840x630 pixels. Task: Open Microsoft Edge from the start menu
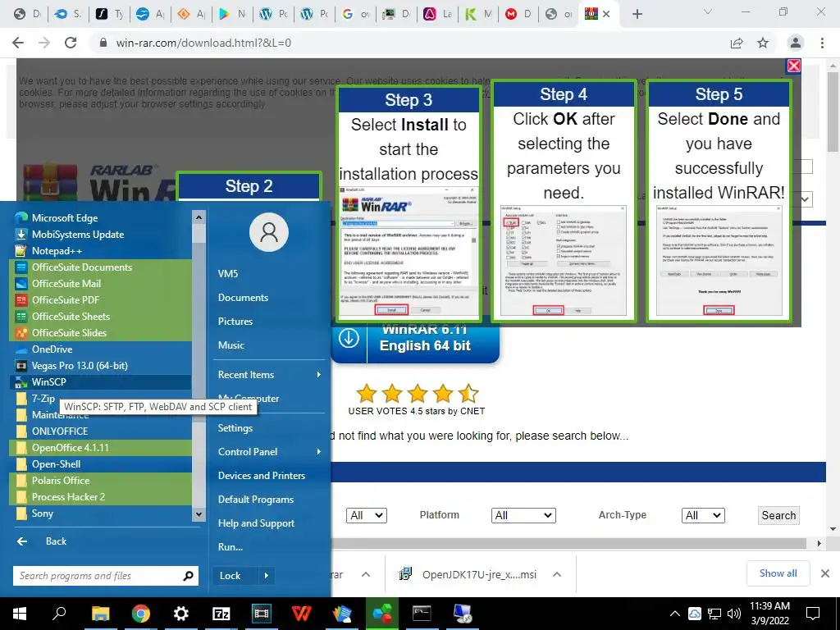(x=100, y=218)
